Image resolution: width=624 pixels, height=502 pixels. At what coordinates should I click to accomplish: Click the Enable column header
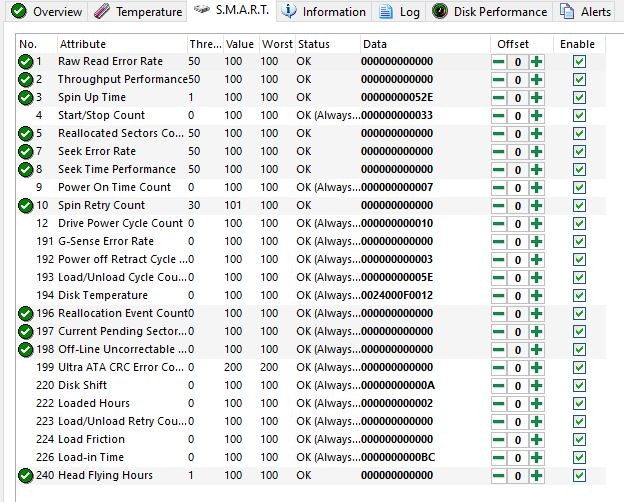click(579, 44)
